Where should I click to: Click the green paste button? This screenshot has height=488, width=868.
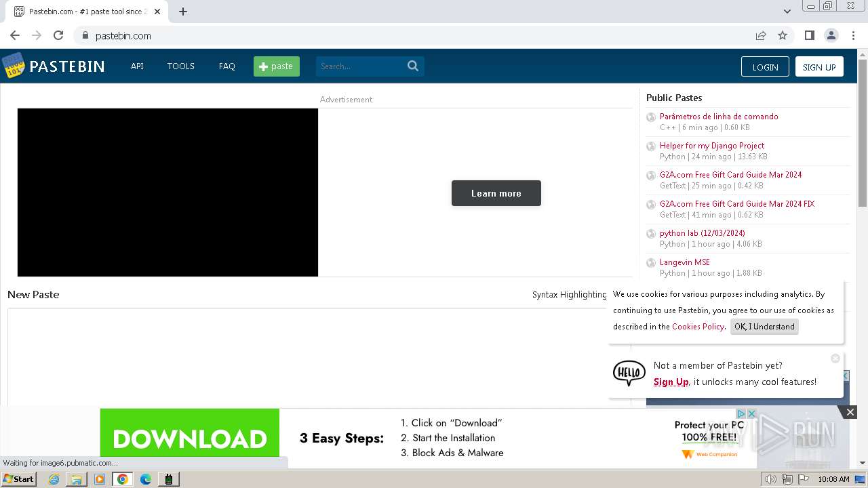(x=277, y=66)
